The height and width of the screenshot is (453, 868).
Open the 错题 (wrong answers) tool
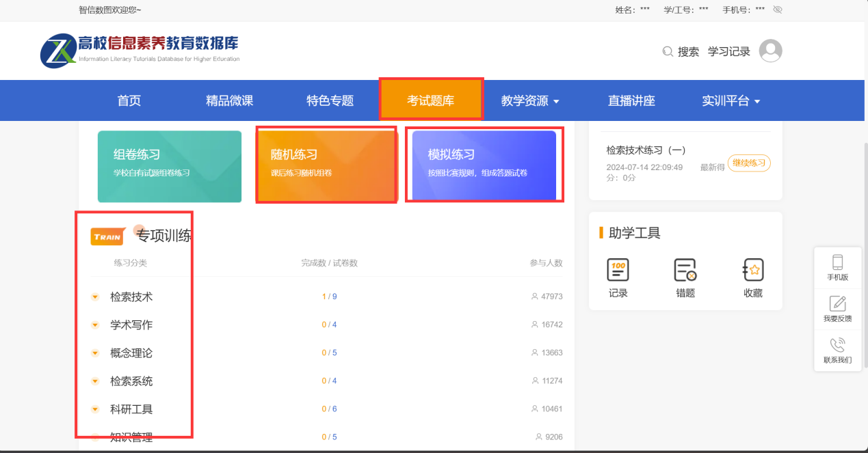pyautogui.click(x=685, y=271)
